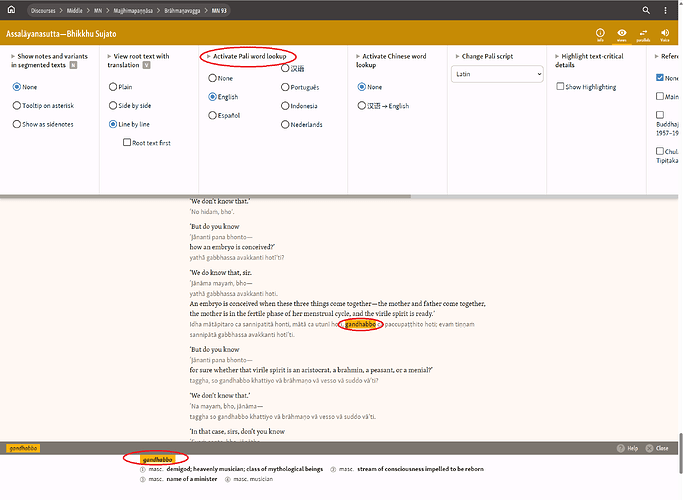Click definition 'name of a minister'
This screenshot has height=500, width=683.
[192, 479]
